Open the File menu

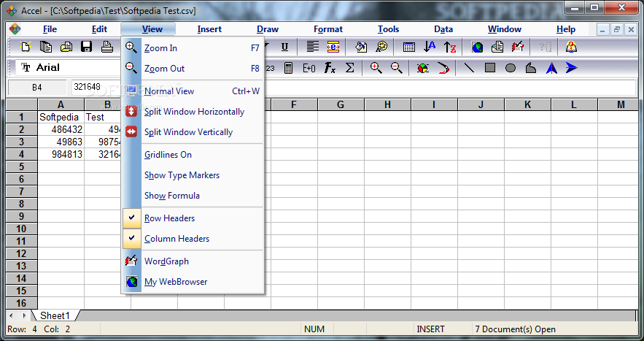tap(50, 29)
